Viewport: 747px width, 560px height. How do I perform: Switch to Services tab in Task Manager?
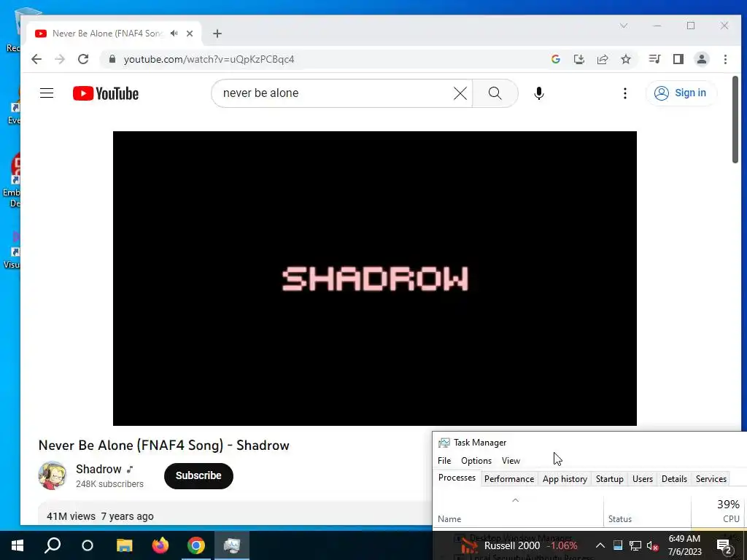coord(711,479)
